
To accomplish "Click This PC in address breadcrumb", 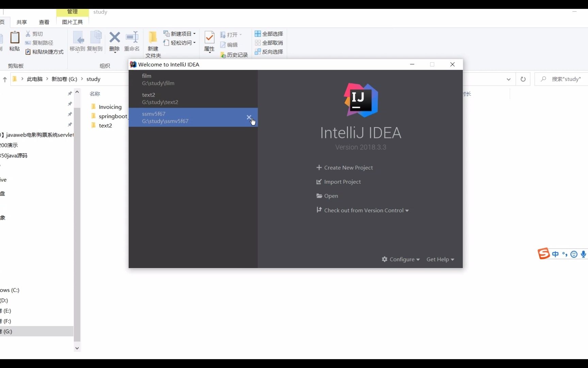I will coord(35,79).
